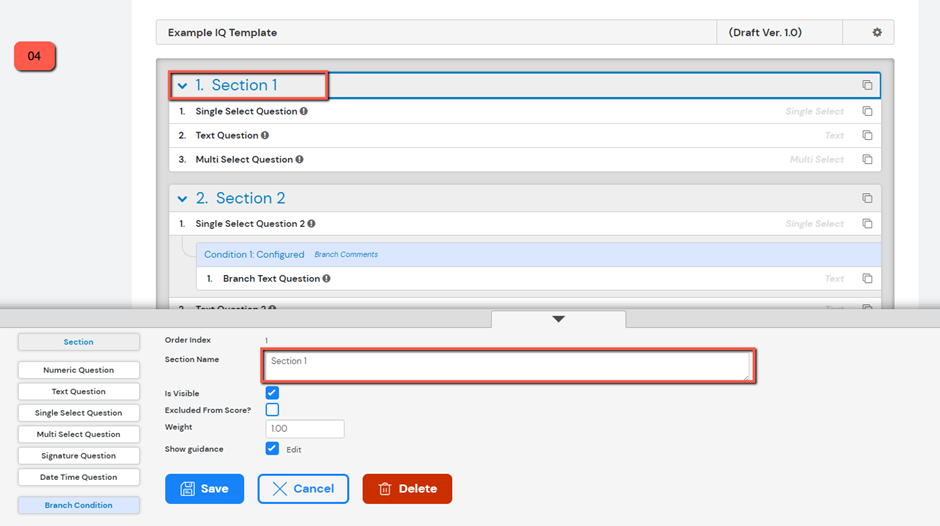The width and height of the screenshot is (940, 526).
Task: Open template settings gear icon
Action: (877, 33)
